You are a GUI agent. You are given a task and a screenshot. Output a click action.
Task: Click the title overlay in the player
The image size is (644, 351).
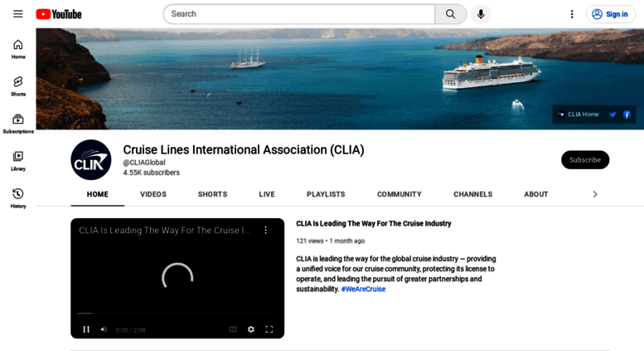click(x=164, y=231)
